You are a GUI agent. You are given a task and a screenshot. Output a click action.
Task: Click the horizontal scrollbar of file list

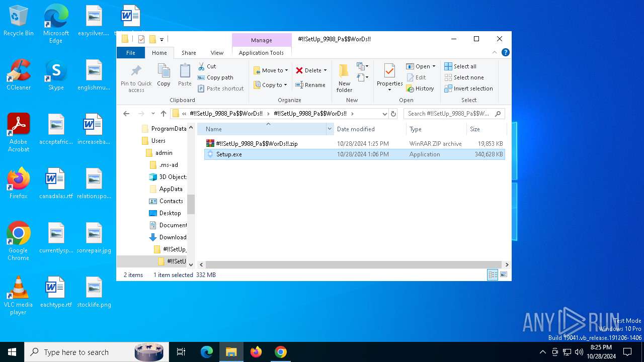click(x=354, y=264)
